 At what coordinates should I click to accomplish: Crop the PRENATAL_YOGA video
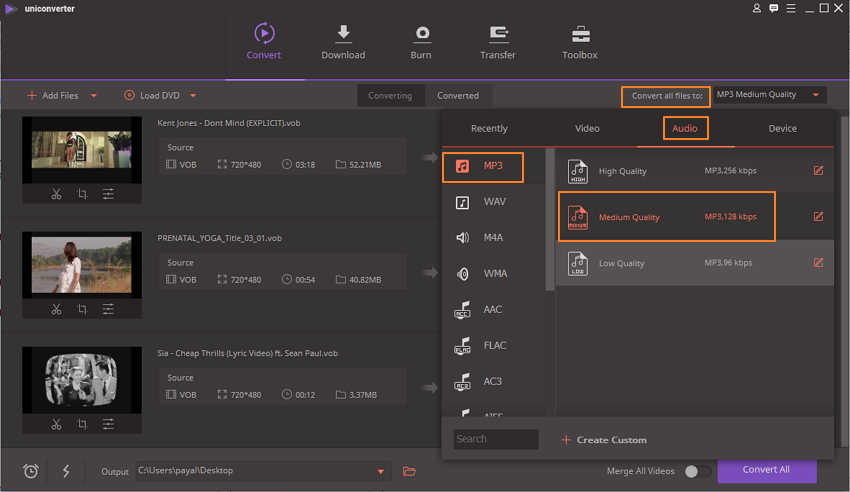[82, 309]
